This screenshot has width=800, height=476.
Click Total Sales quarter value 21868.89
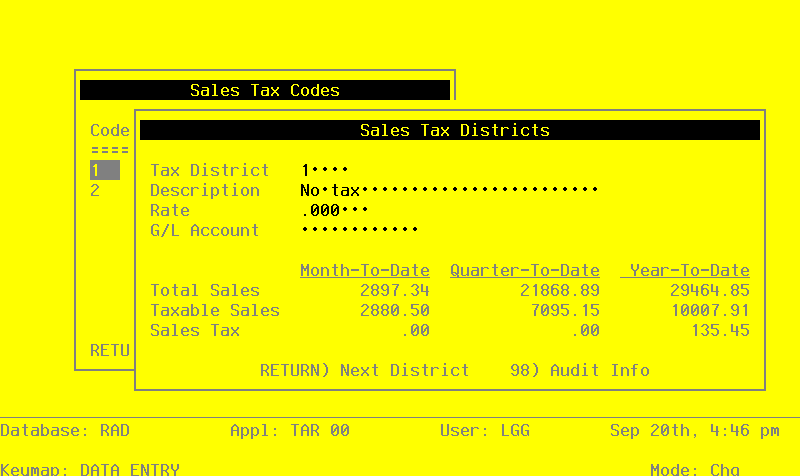(x=560, y=290)
